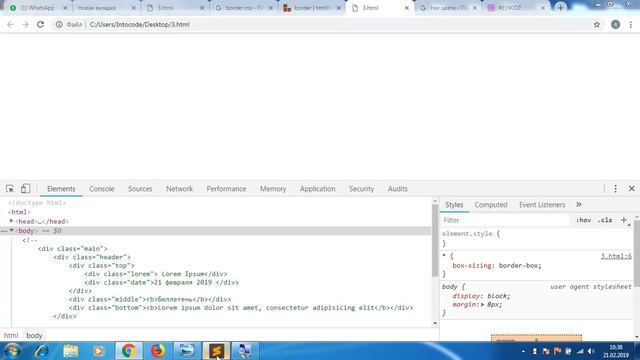Open Chrome from taskbar
The width and height of the screenshot is (640, 360).
129,351
